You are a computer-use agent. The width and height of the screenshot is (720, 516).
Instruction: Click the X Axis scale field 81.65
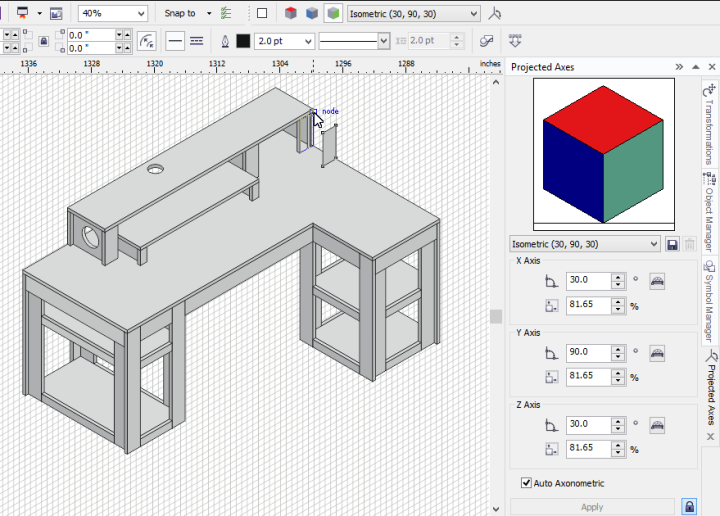[x=588, y=305]
